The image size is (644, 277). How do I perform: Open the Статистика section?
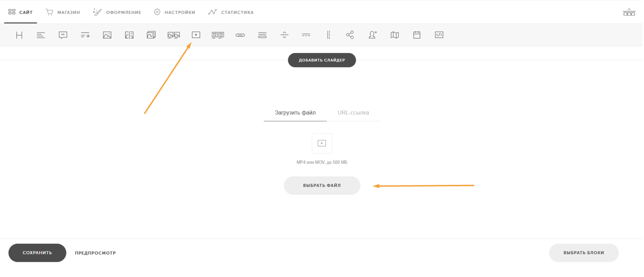(231, 12)
